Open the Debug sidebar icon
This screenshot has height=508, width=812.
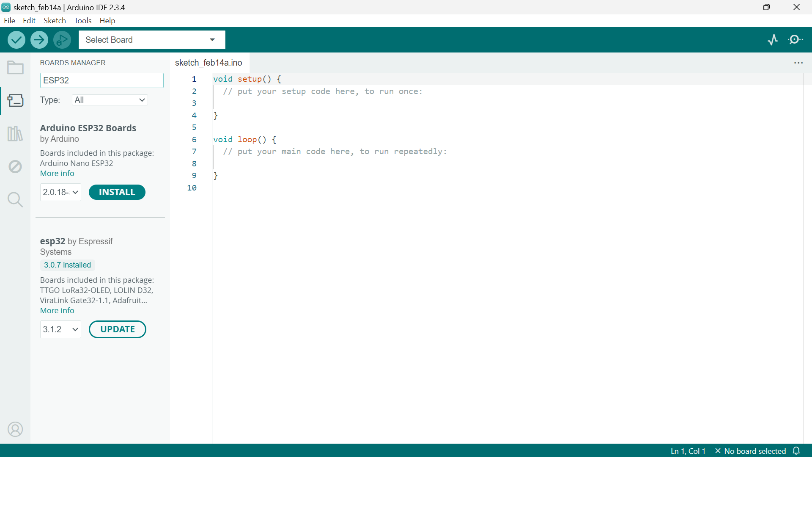pos(15,166)
